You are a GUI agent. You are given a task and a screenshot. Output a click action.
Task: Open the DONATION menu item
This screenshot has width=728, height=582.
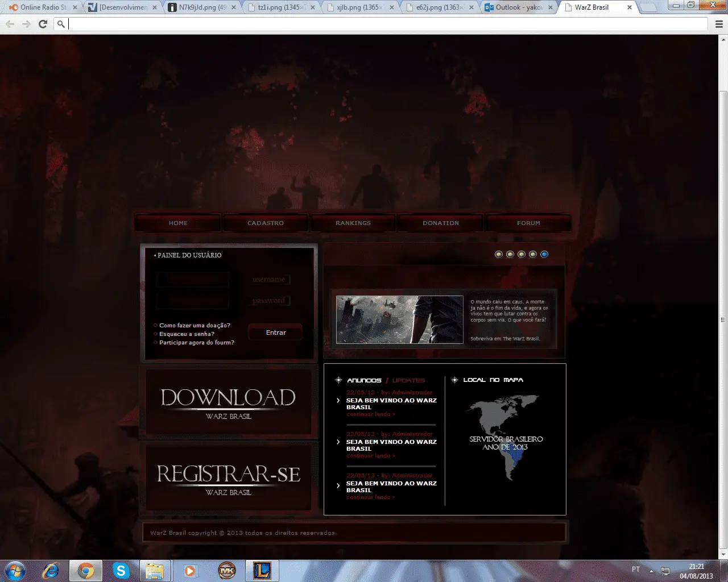(441, 223)
